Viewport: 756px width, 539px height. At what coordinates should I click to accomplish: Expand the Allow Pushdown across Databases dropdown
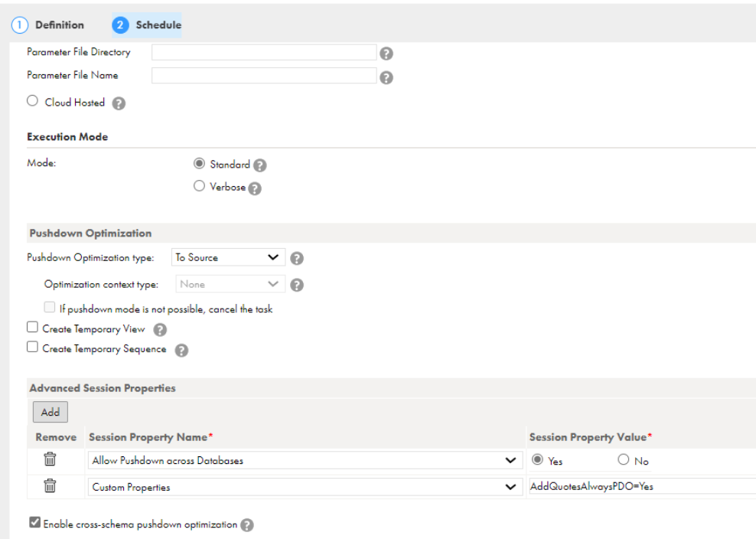305,460
